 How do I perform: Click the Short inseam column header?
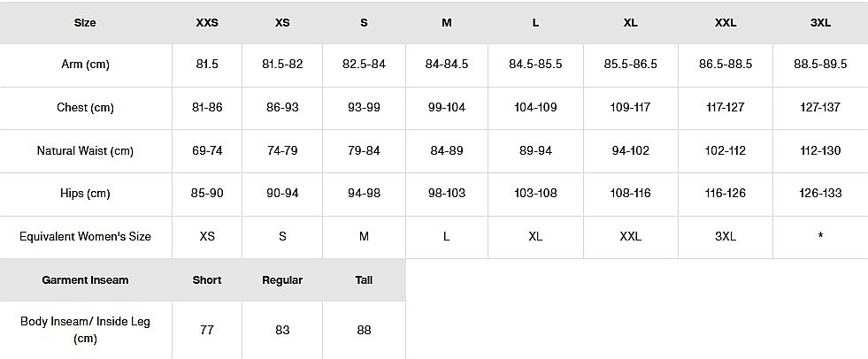point(207,279)
